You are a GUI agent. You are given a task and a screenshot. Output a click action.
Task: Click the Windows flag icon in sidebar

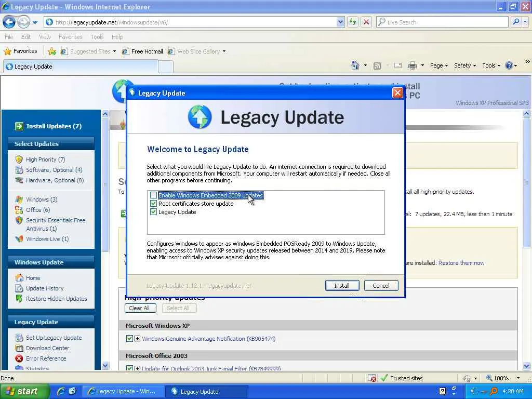pyautogui.click(x=19, y=199)
